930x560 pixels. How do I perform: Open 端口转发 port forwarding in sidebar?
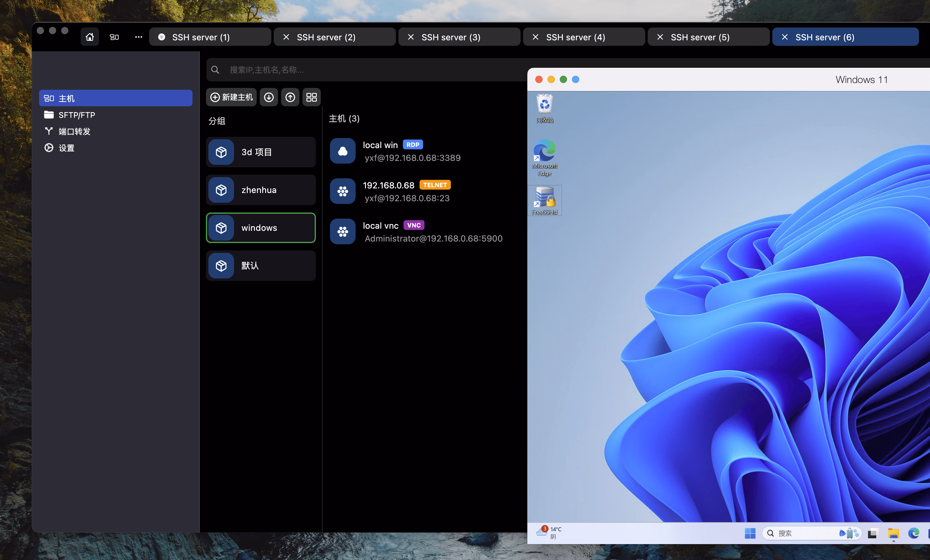pos(74,131)
